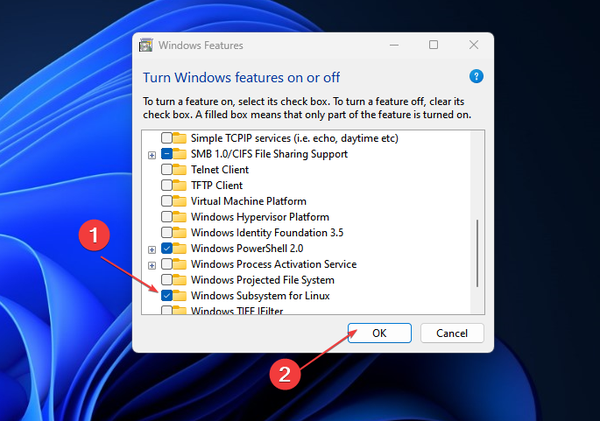Click the blue help question mark icon
Image resolution: width=600 pixels, height=421 pixels.
[x=476, y=77]
